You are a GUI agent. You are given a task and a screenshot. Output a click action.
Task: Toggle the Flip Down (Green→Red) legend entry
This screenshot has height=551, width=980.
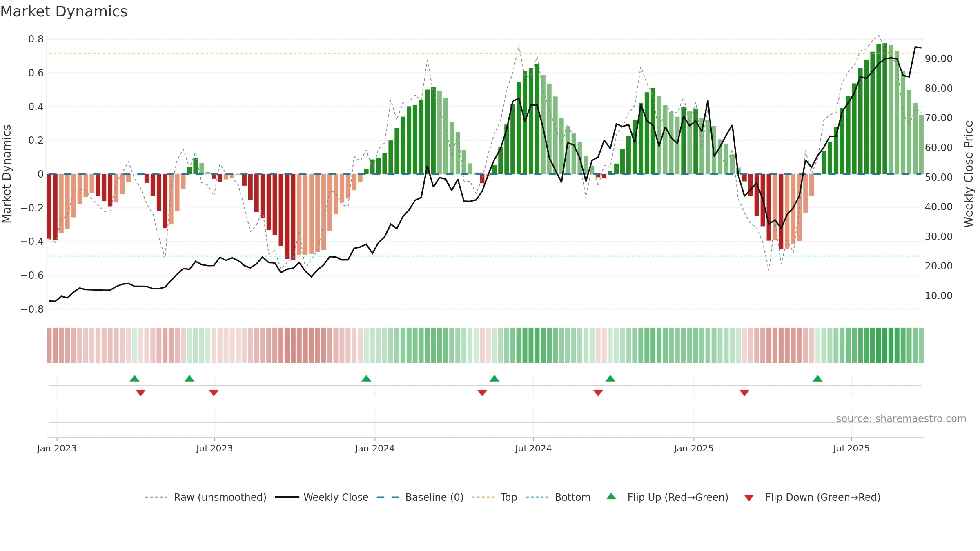click(x=812, y=497)
